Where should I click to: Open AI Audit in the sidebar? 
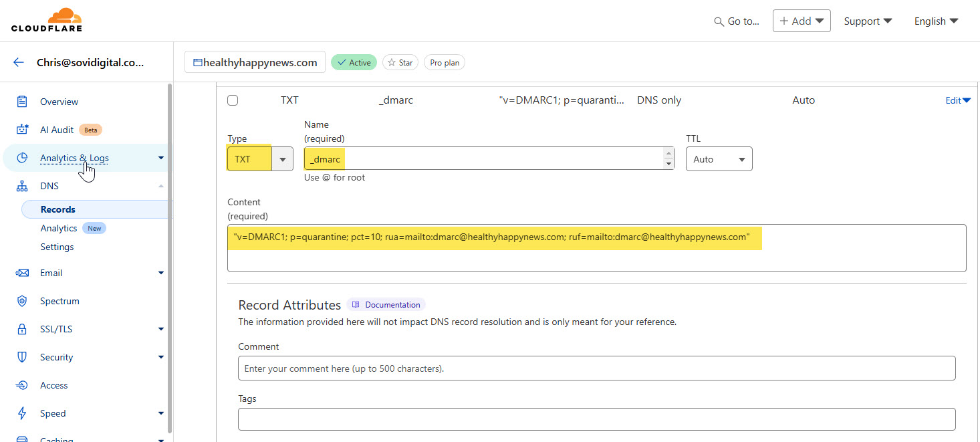57,130
